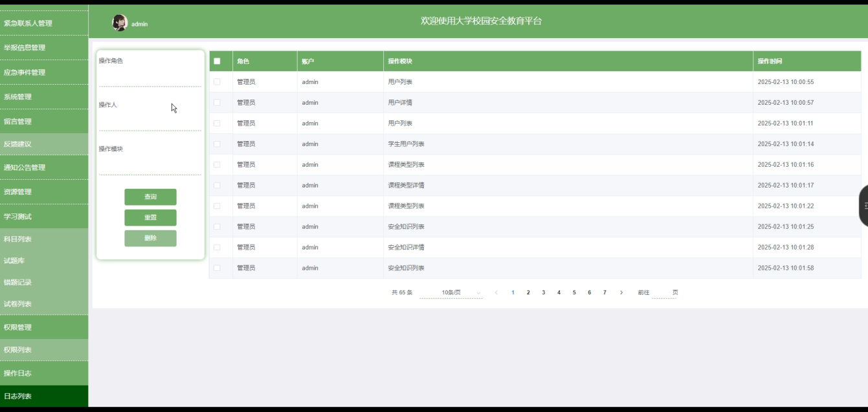Go to page 4 of the log table

coord(559,292)
